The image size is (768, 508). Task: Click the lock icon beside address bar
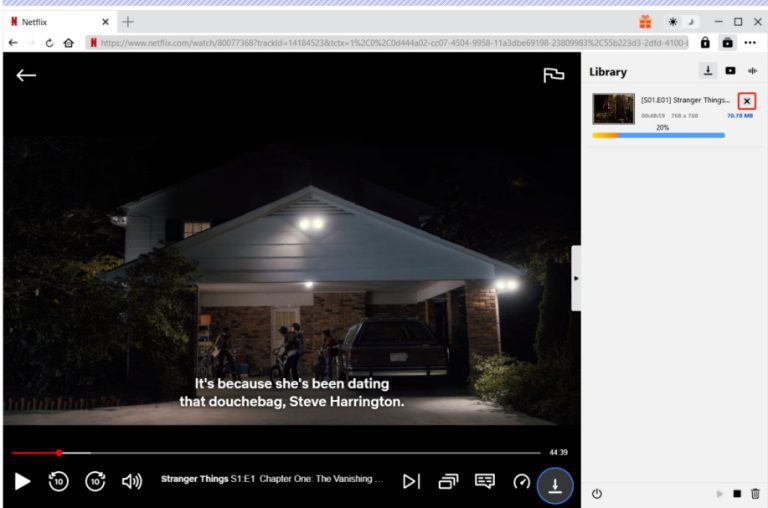705,43
